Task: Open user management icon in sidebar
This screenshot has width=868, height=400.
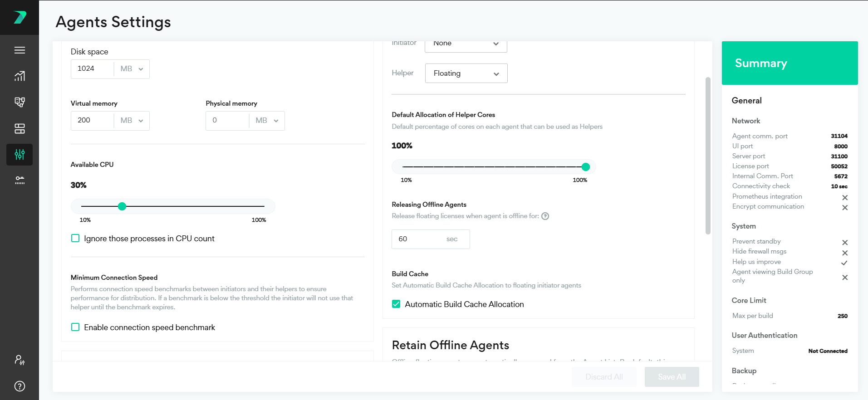Action: [20, 360]
